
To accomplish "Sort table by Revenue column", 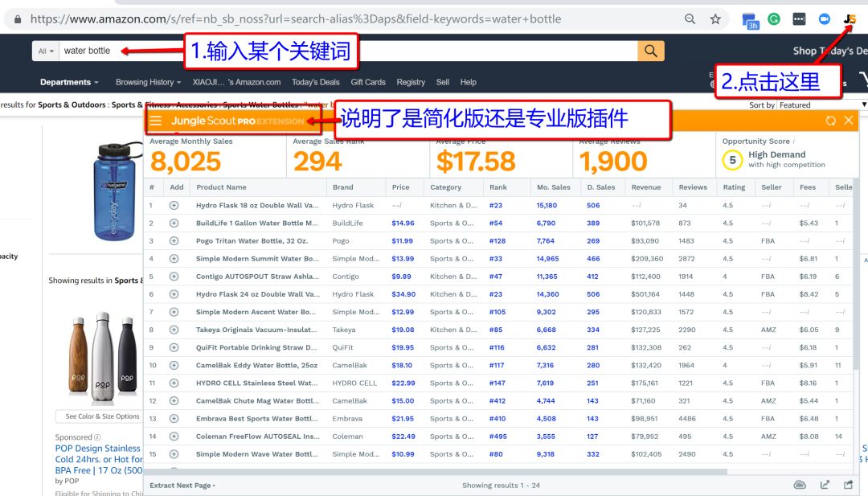I will pos(646,187).
